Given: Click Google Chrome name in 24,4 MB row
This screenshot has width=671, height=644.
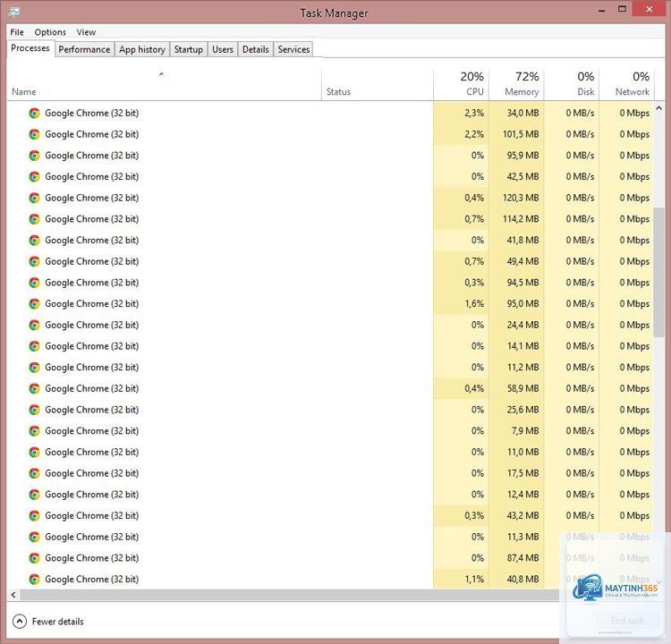Looking at the screenshot, I should click(x=91, y=325).
